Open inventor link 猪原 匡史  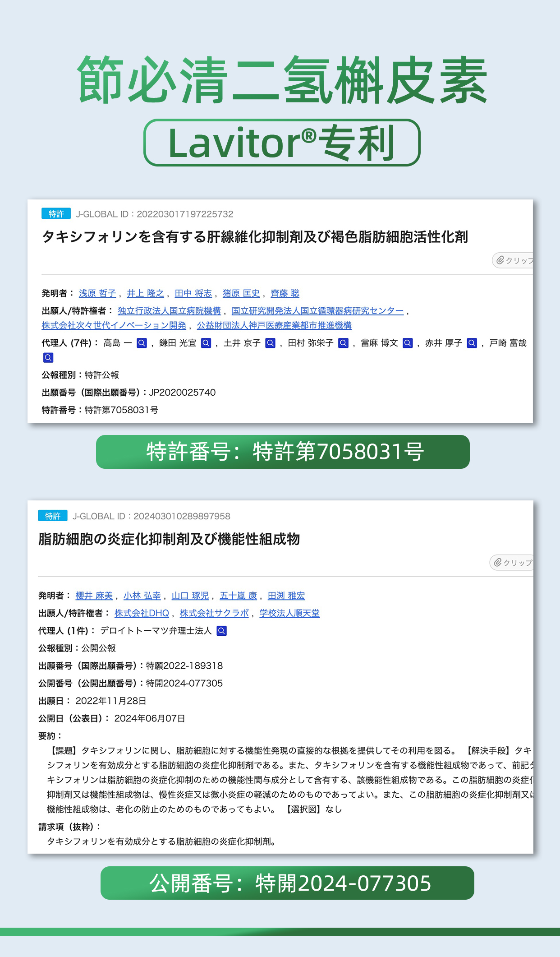pyautogui.click(x=241, y=293)
